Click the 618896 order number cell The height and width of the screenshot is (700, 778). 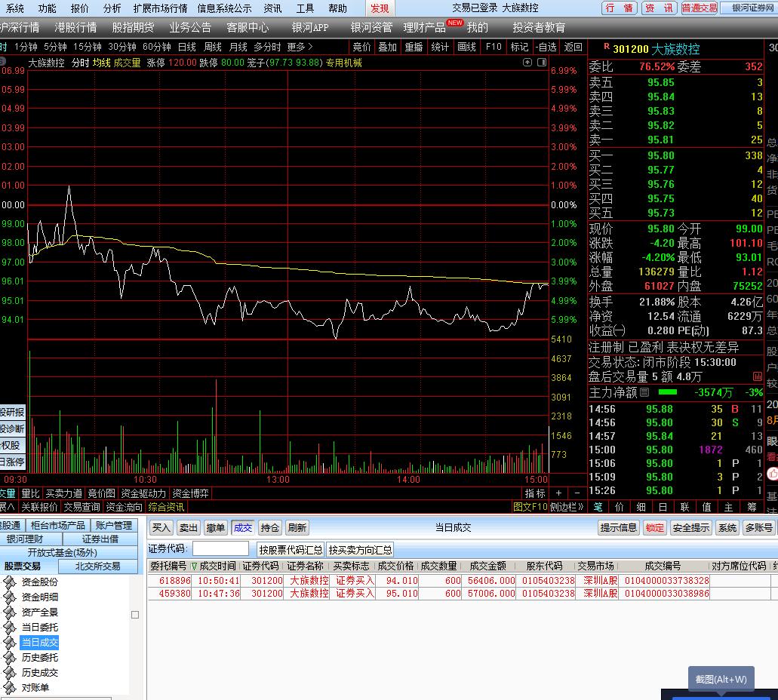click(x=170, y=580)
